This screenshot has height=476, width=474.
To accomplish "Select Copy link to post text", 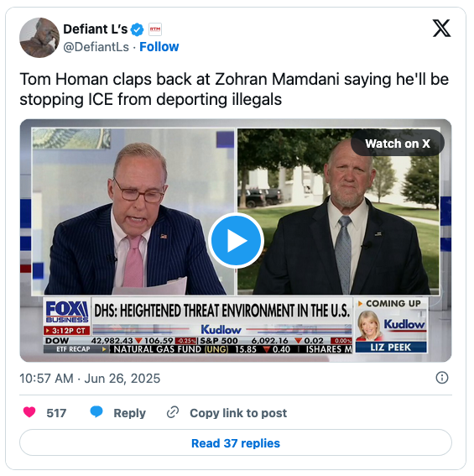I will pos(238,413).
